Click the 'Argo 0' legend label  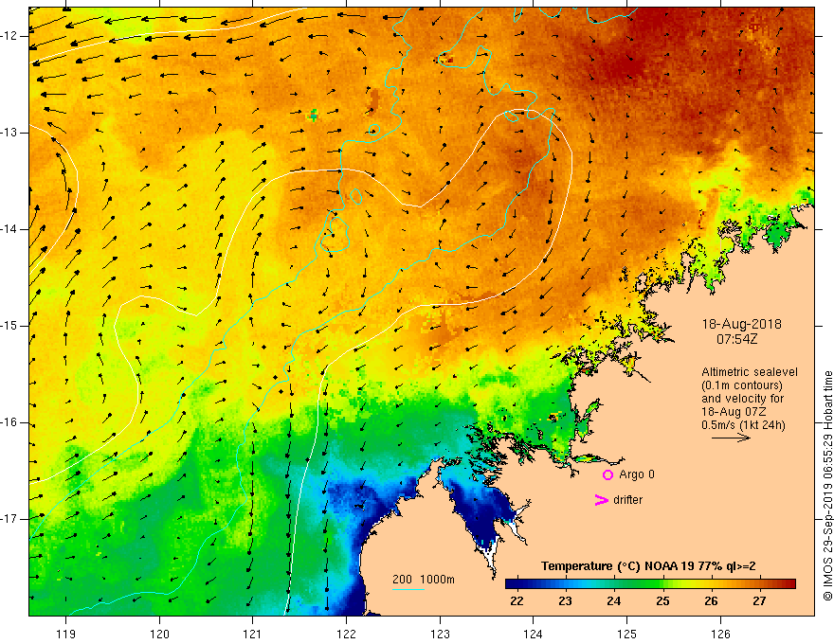(637, 474)
